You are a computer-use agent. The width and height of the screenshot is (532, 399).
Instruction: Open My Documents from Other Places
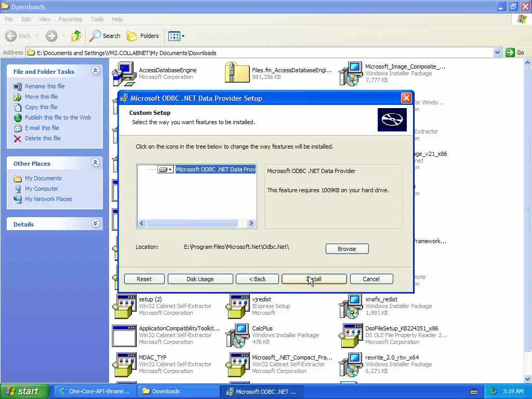tap(43, 178)
